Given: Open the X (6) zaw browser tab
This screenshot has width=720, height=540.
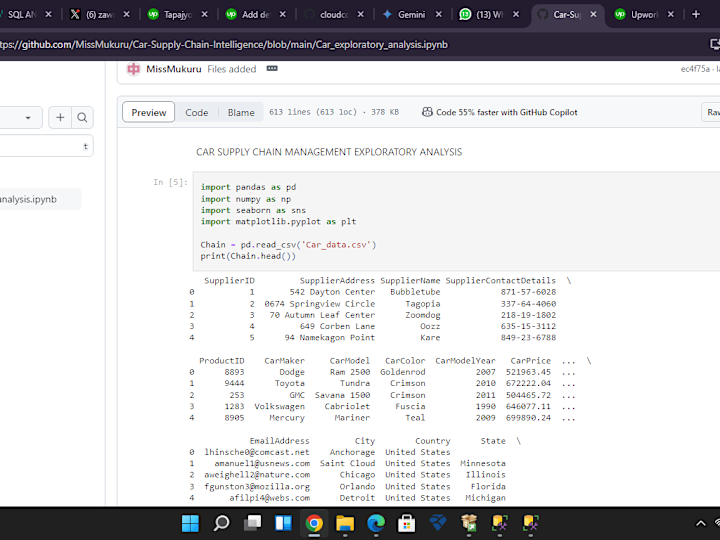Looking at the screenshot, I should [99, 15].
